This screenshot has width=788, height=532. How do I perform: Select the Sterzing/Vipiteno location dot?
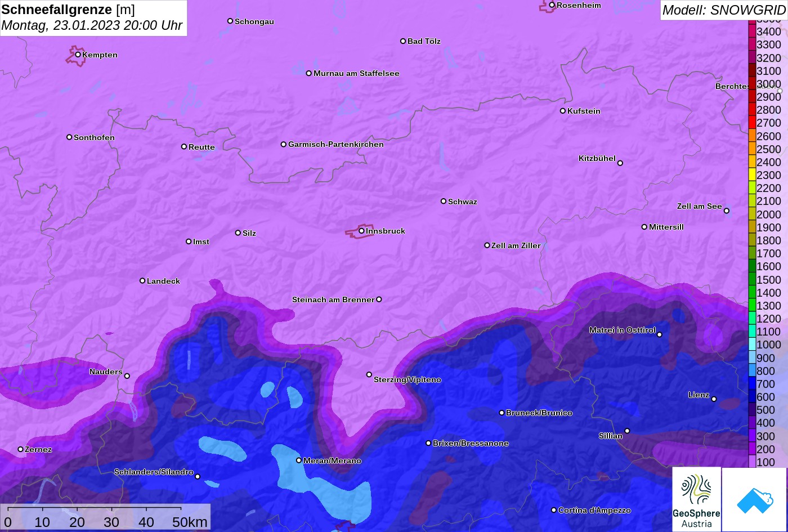[369, 374]
